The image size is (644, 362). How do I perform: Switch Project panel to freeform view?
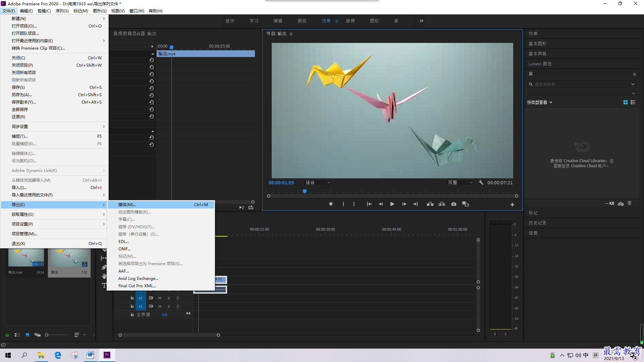click(38, 335)
